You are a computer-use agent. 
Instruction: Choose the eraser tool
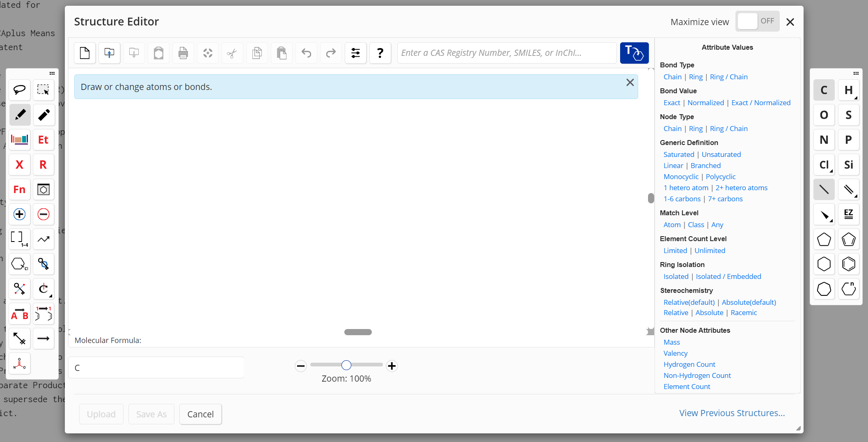pos(44,115)
